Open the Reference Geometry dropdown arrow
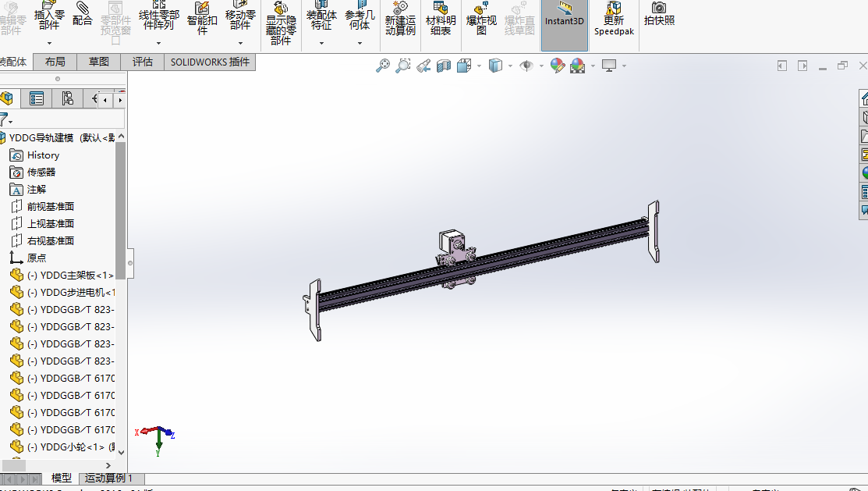 [360, 43]
